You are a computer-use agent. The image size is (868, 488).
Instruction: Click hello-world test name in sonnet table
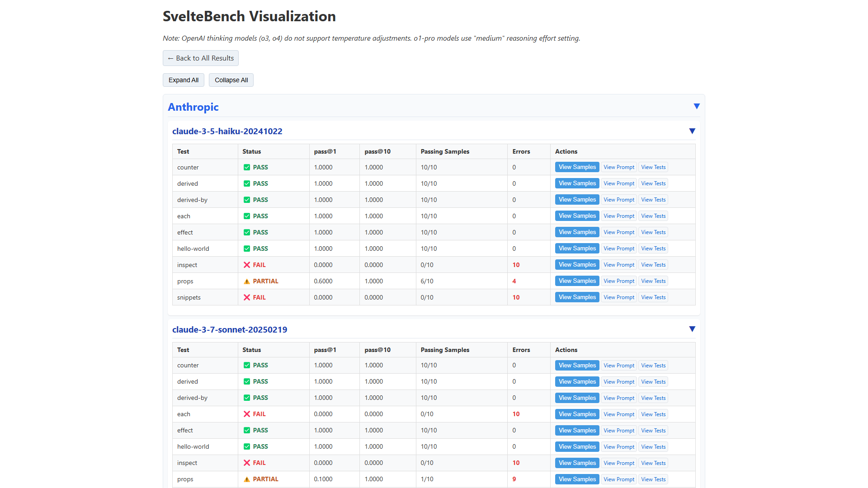tap(193, 446)
